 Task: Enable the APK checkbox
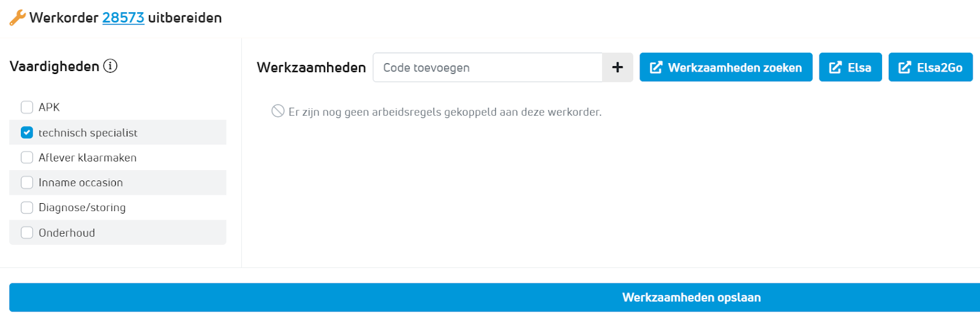(x=27, y=108)
